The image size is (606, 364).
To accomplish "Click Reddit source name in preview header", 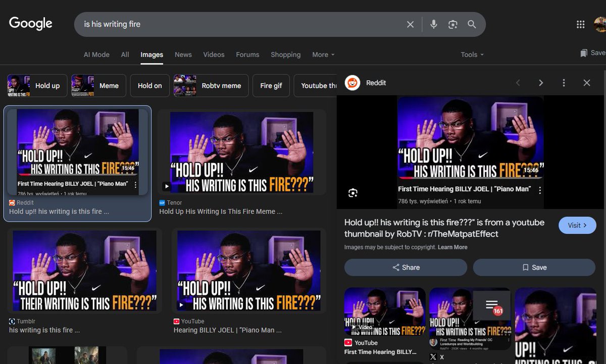I will [376, 83].
